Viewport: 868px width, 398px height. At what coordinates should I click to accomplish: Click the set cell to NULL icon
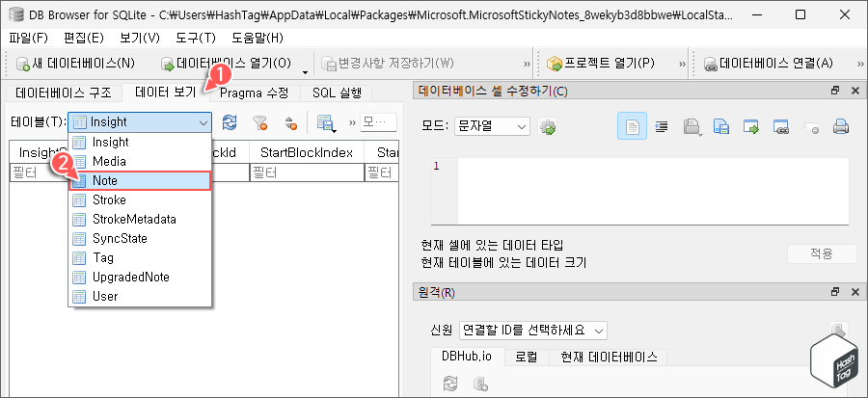pyautogui.click(x=811, y=126)
